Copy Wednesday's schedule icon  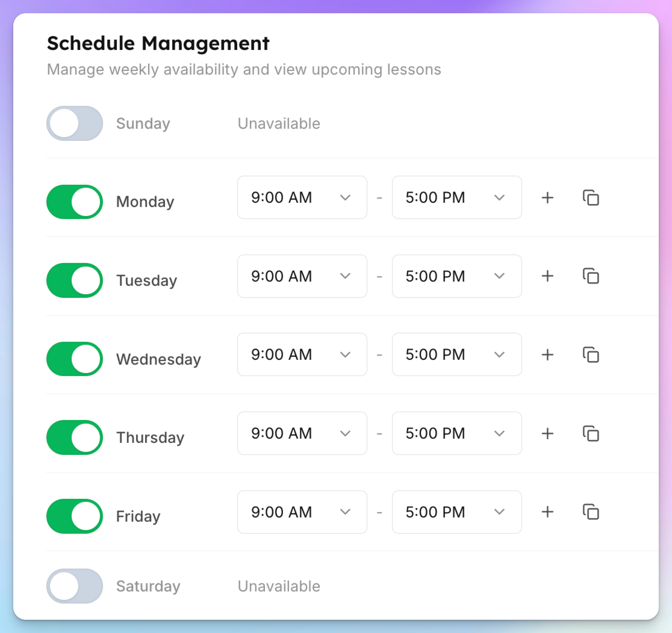coord(590,355)
